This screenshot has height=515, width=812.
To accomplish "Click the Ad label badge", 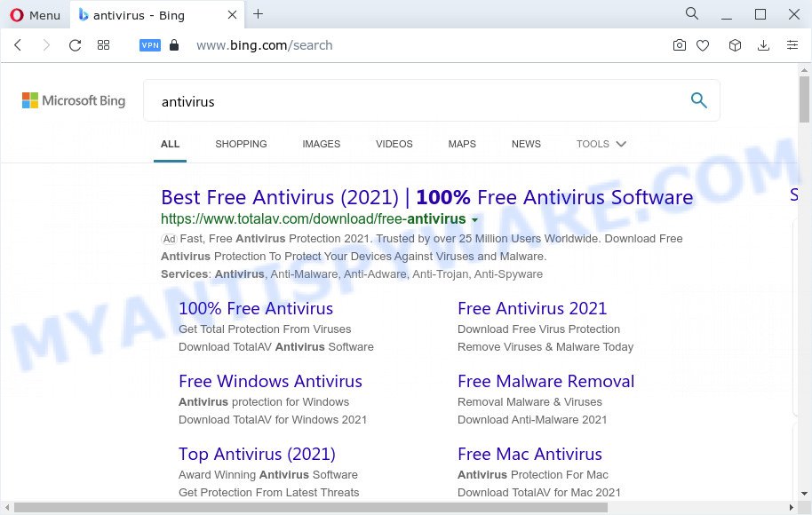I will [170, 239].
